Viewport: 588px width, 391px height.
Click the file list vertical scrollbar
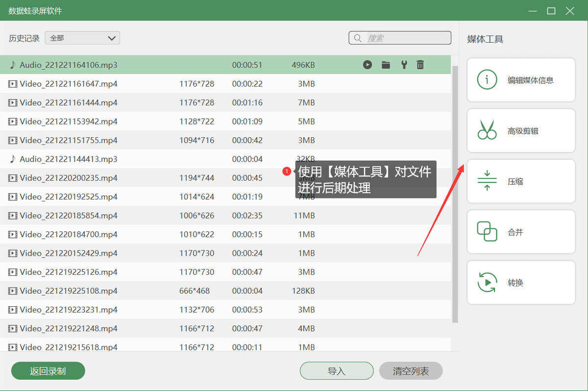[x=455, y=194]
